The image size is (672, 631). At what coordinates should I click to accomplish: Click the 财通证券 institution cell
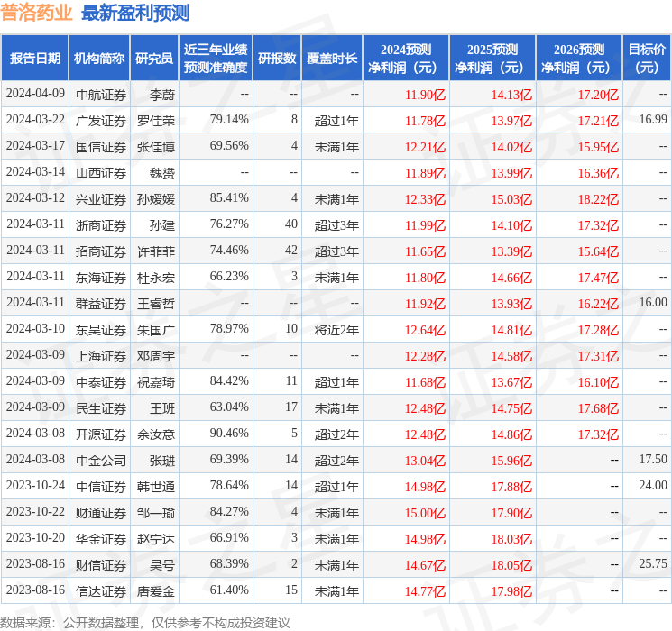[x=101, y=513]
